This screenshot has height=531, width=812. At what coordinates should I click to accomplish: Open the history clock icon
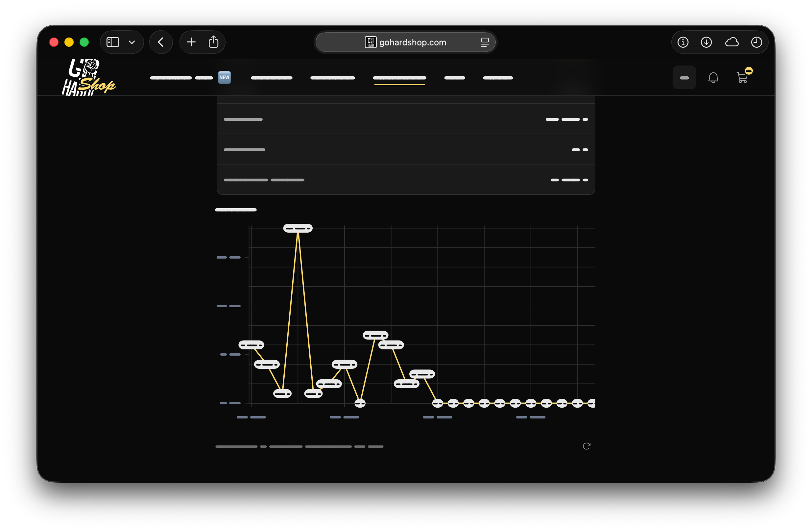(756, 42)
